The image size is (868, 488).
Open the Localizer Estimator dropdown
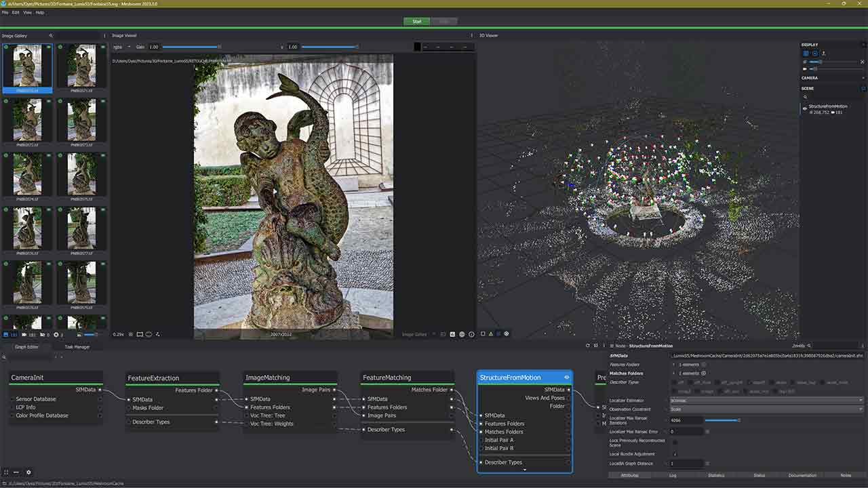point(766,401)
